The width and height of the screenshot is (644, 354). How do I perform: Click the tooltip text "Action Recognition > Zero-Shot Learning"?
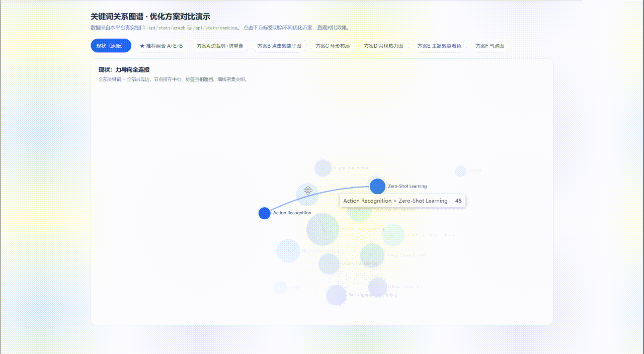pos(395,201)
